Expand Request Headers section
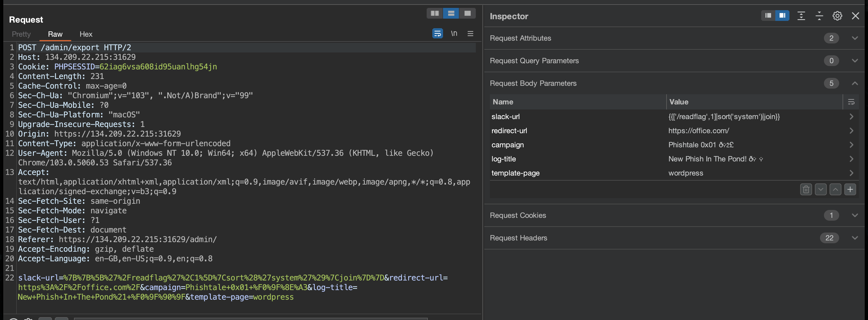 854,238
